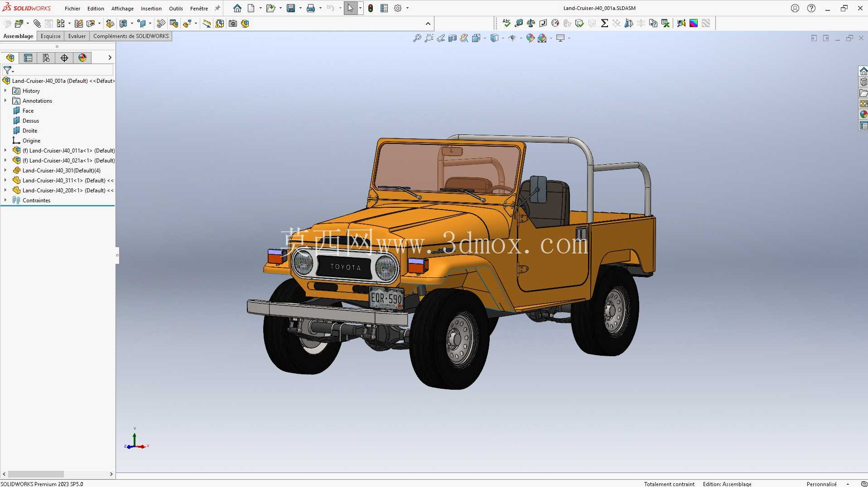The width and height of the screenshot is (868, 487).
Task: Open the Options gear dropdown arrow
Action: click(407, 8)
